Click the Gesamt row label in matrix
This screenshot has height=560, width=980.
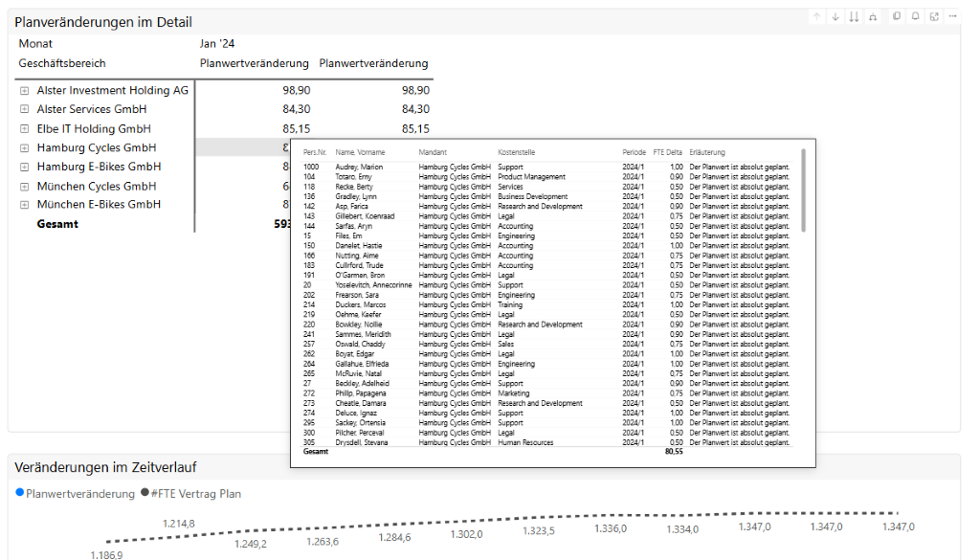point(57,224)
